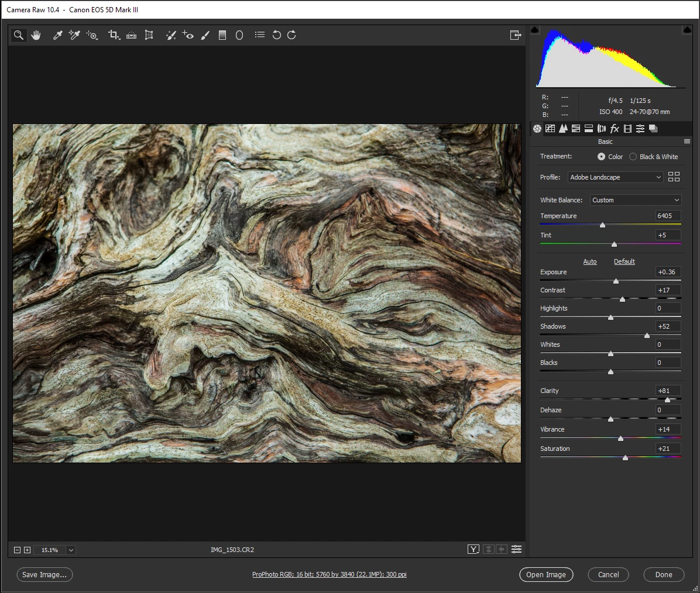Toggle full screen mode icon
The height and width of the screenshot is (593, 700).
[515, 35]
